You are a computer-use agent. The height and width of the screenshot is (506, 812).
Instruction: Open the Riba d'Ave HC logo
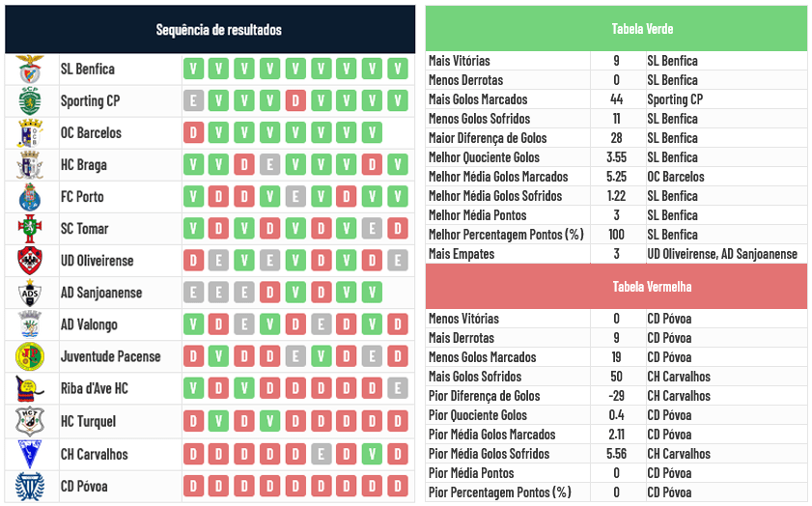tap(30, 389)
